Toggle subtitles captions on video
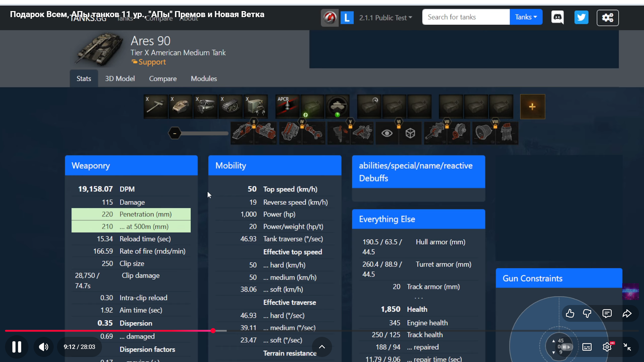The width and height of the screenshot is (644, 362). click(587, 347)
